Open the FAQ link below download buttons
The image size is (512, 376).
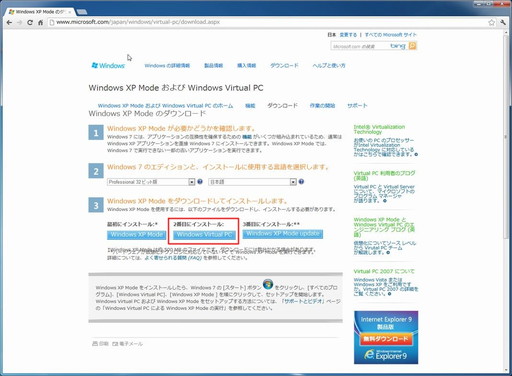pyautogui.click(x=173, y=258)
